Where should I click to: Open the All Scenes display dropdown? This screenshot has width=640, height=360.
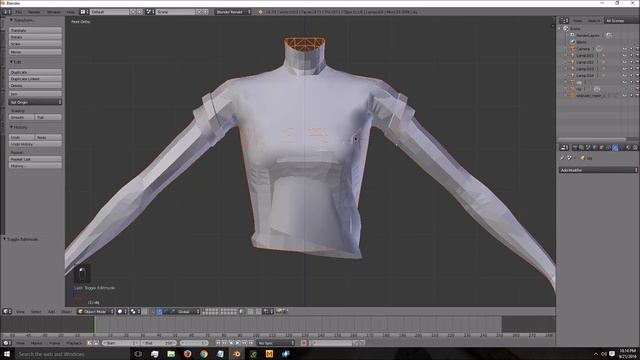tap(621, 20)
